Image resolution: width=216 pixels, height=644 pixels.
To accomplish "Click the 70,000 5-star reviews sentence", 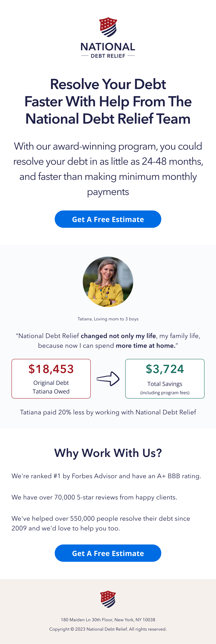I will pyautogui.click(x=94, y=497).
